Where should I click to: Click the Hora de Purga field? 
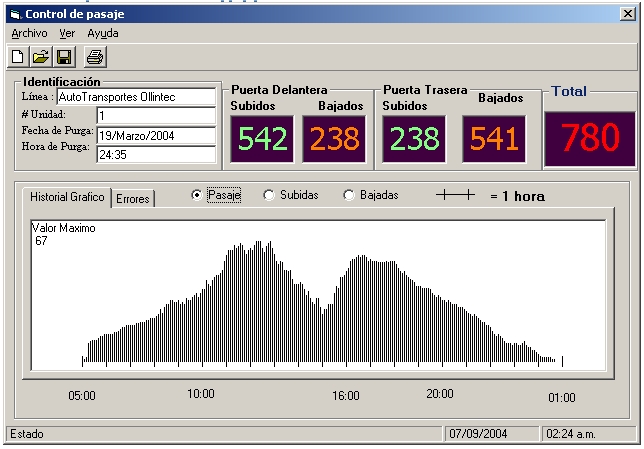click(156, 154)
